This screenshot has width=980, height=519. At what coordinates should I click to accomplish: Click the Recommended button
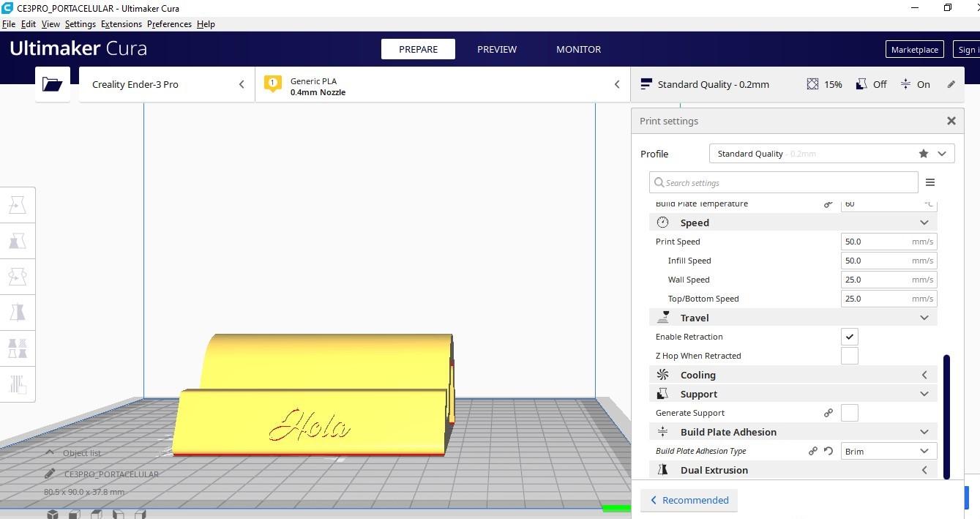689,500
